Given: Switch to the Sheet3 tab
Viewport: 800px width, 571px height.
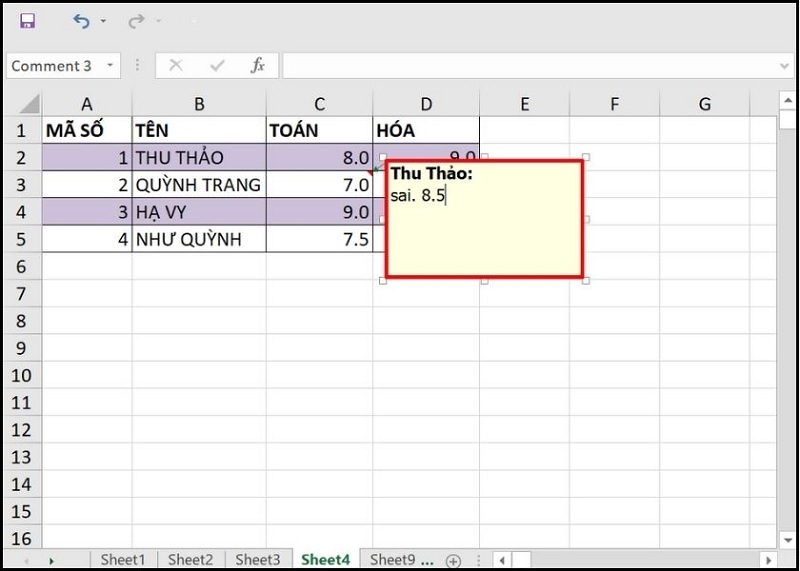Looking at the screenshot, I should (258, 560).
